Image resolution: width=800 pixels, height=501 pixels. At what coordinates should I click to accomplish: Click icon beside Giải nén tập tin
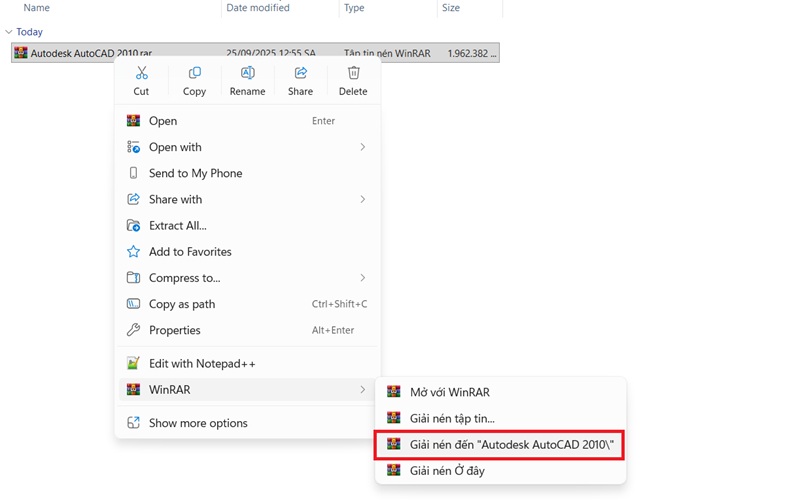tap(393, 418)
